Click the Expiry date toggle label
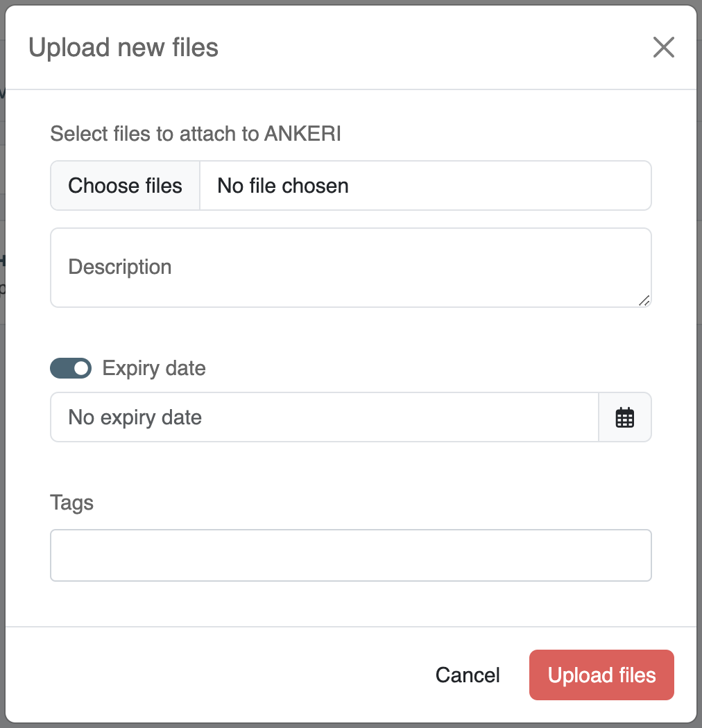 pyautogui.click(x=154, y=368)
